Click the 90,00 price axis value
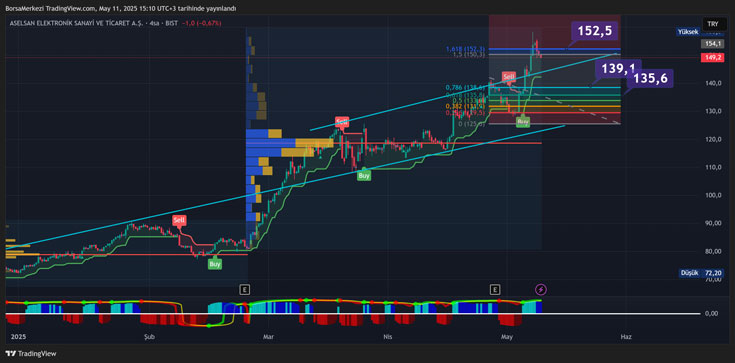The image size is (735, 363). point(713,223)
